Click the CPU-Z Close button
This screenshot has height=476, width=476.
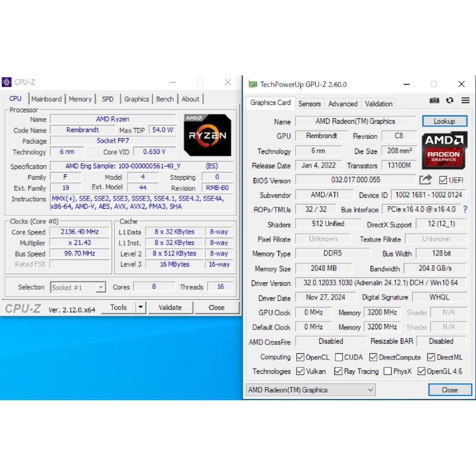pyautogui.click(x=216, y=307)
